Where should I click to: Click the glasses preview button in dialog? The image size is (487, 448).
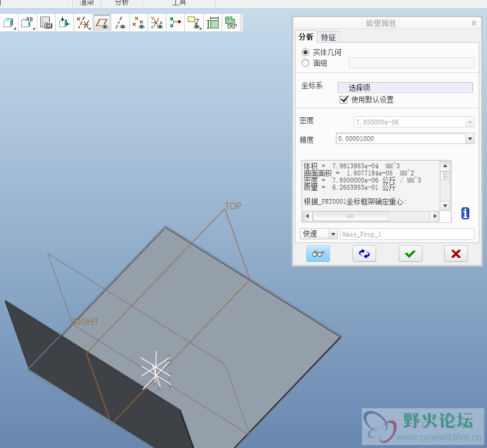[318, 254]
